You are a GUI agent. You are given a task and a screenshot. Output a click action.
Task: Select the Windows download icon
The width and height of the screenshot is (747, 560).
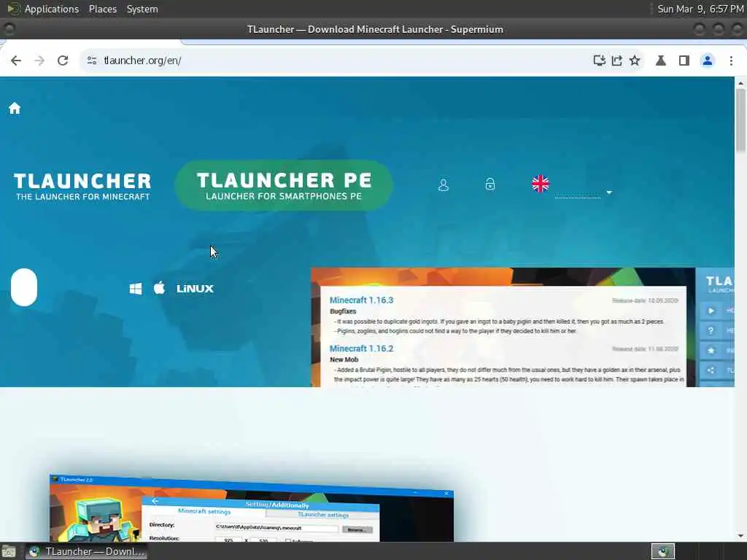coord(136,289)
